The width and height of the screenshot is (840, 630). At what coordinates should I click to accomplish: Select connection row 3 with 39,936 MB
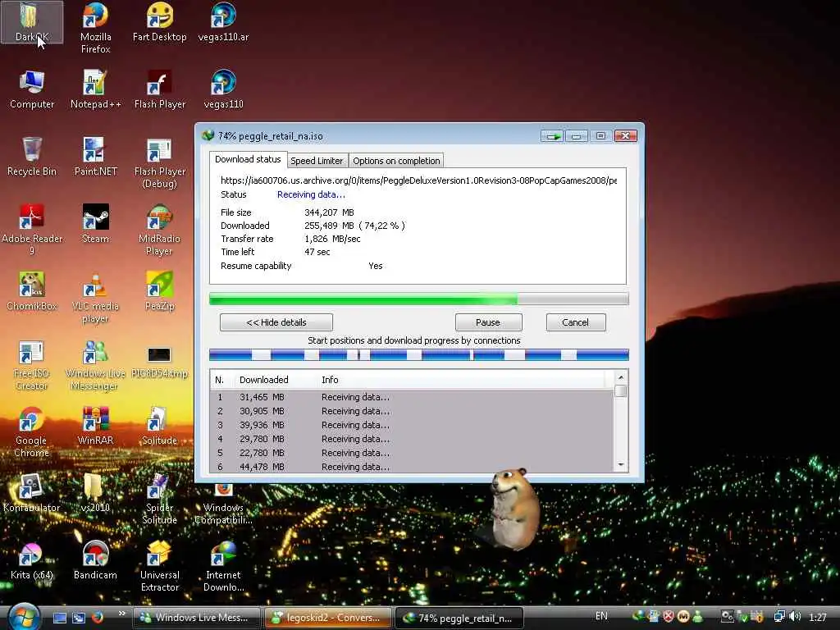click(412, 426)
